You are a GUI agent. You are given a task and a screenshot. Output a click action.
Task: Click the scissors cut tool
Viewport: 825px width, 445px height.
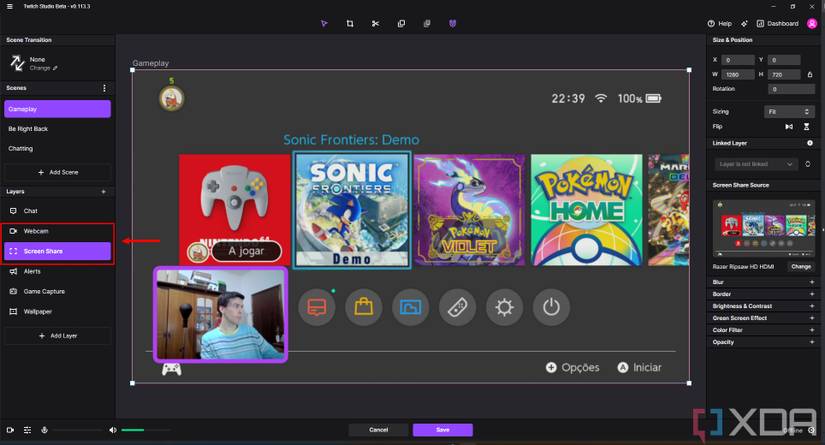375,23
